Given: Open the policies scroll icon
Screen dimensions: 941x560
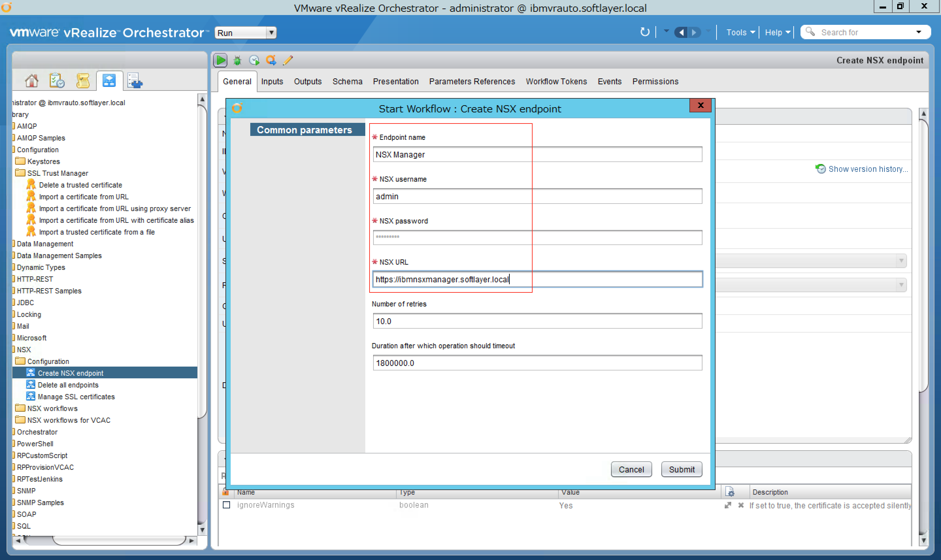Looking at the screenshot, I should (83, 80).
